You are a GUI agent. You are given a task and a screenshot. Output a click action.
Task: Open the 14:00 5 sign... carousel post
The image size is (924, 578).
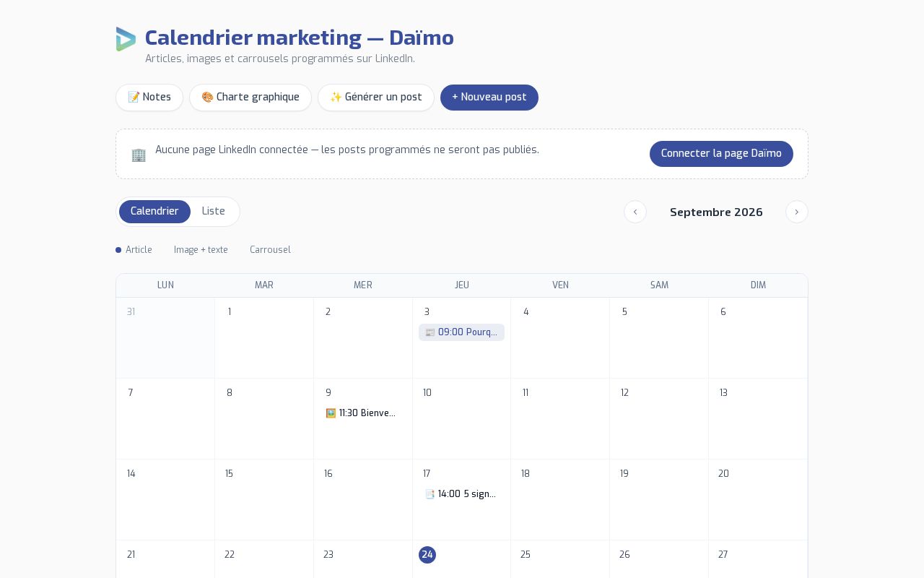coord(461,494)
